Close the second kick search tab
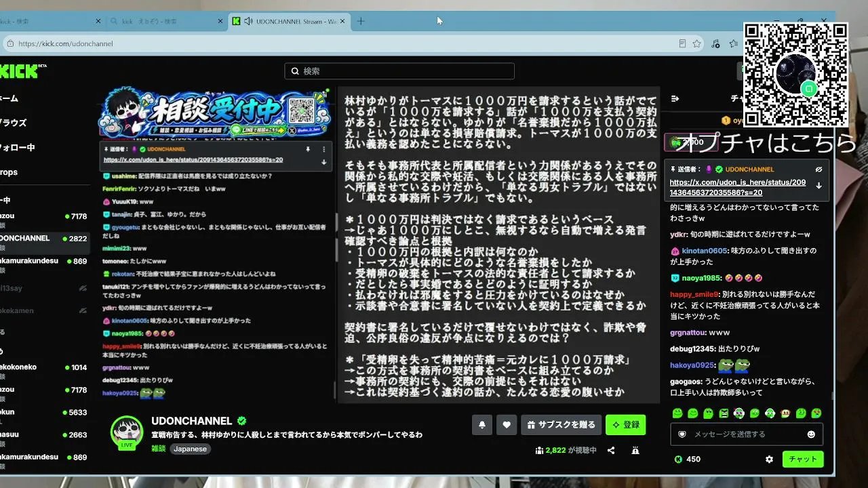This screenshot has width=868, height=488. coord(220,21)
